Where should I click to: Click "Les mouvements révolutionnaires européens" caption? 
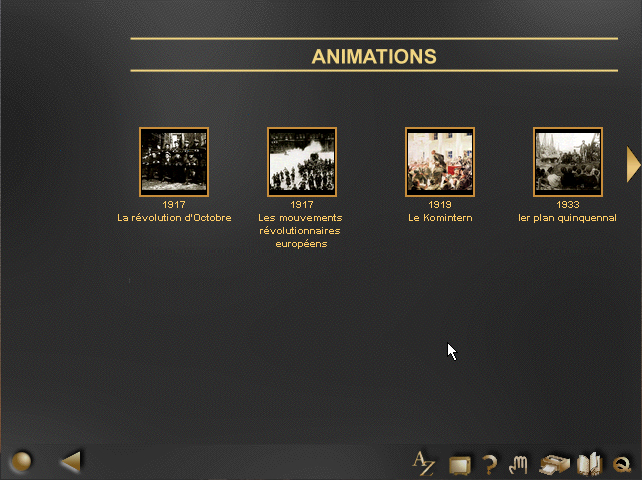coord(301,230)
